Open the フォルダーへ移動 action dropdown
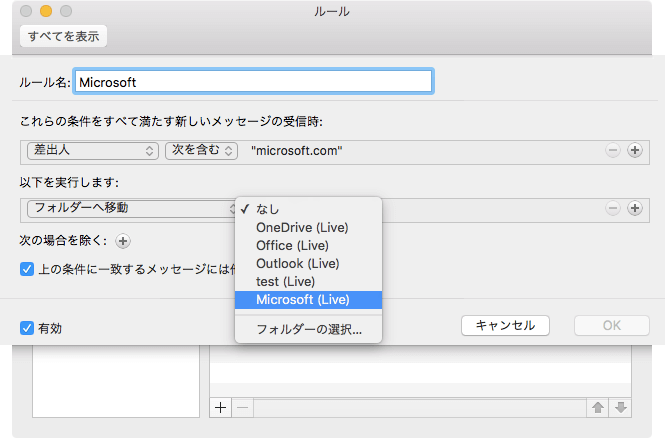This screenshot has height=438, width=665. tap(131, 208)
